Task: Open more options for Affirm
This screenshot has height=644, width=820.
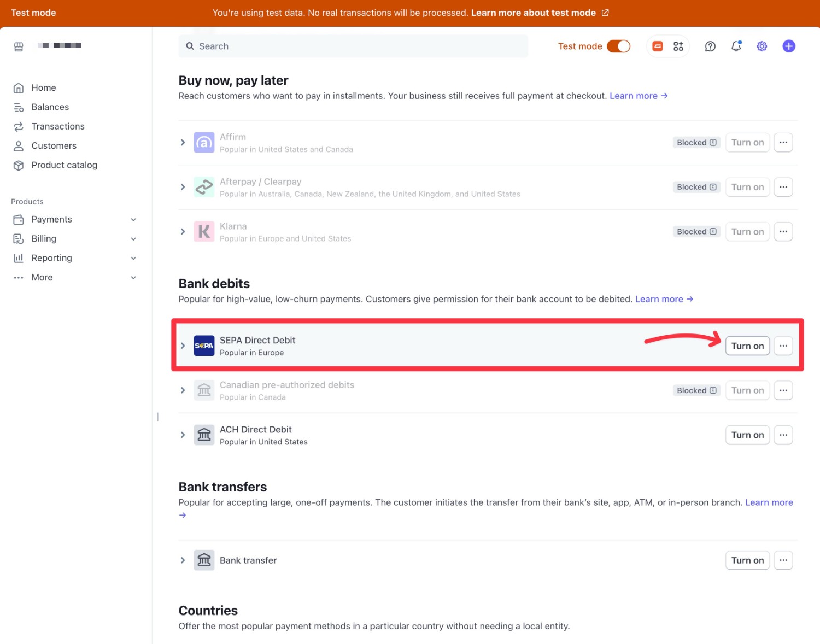Action: pos(783,143)
